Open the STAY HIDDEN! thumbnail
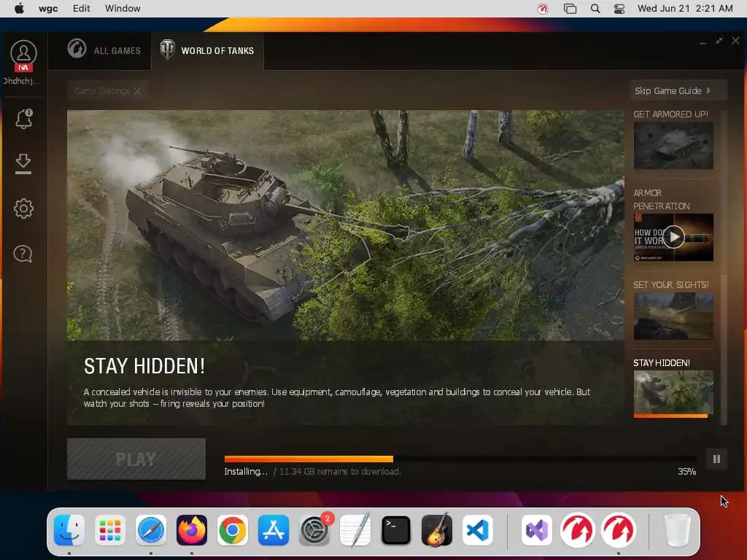 click(x=673, y=392)
